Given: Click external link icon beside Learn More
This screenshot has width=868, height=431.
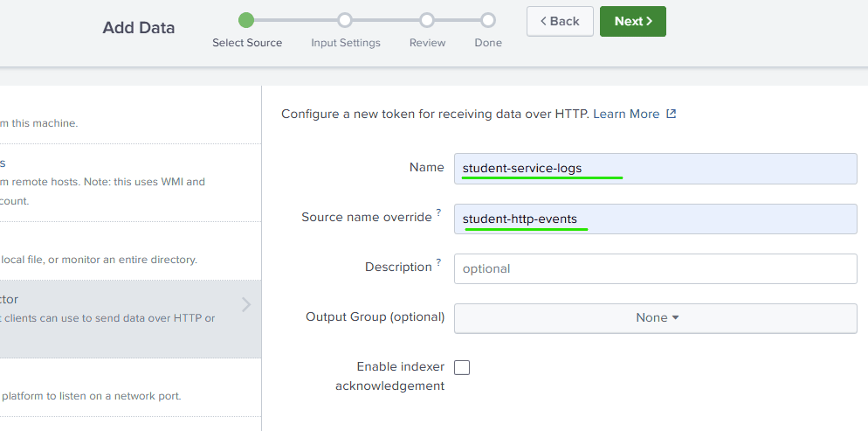Looking at the screenshot, I should [x=672, y=114].
